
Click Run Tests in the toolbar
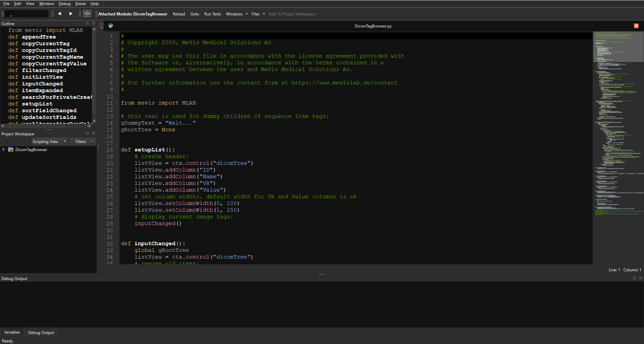click(x=212, y=14)
